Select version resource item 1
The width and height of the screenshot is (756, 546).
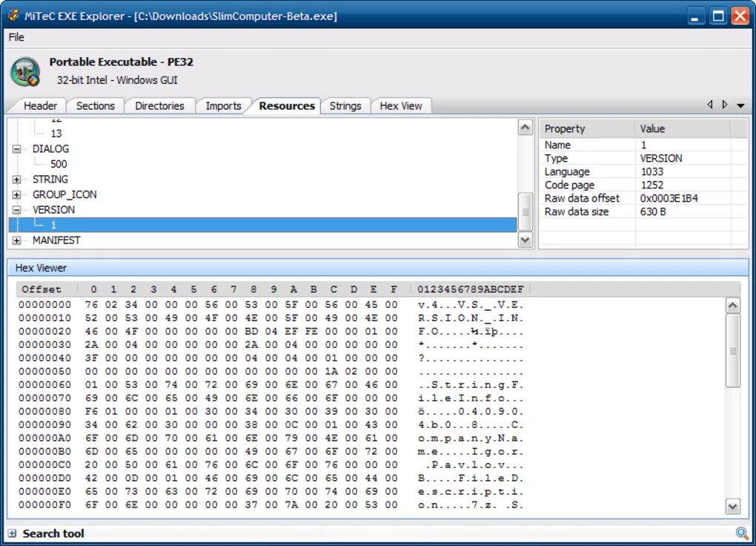pyautogui.click(x=263, y=225)
